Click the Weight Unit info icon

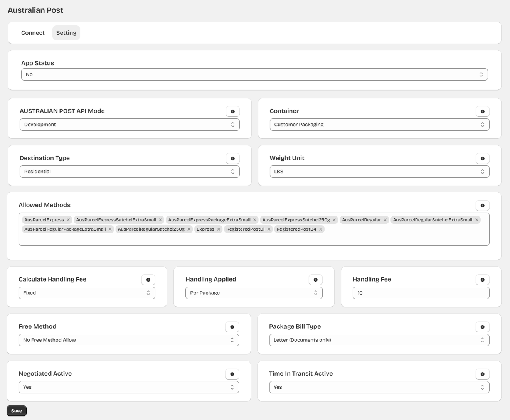click(482, 159)
